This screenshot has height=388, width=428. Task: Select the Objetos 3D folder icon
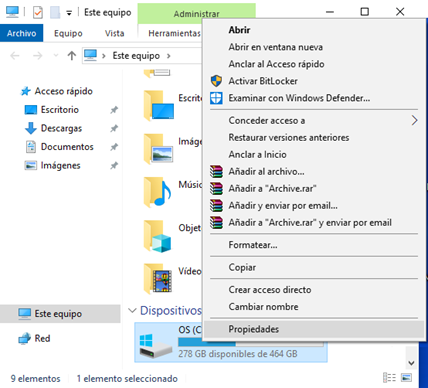(x=158, y=236)
